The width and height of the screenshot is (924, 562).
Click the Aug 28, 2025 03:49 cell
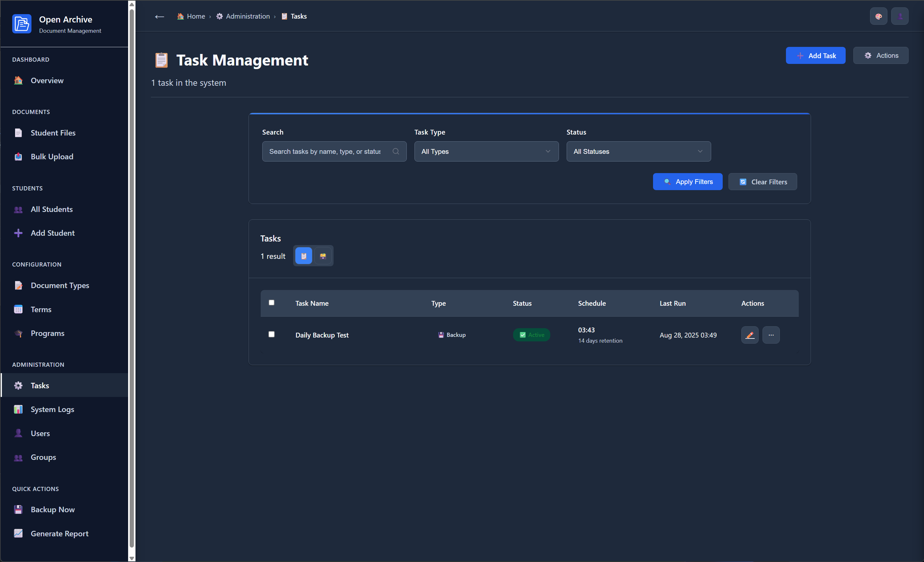[688, 335]
